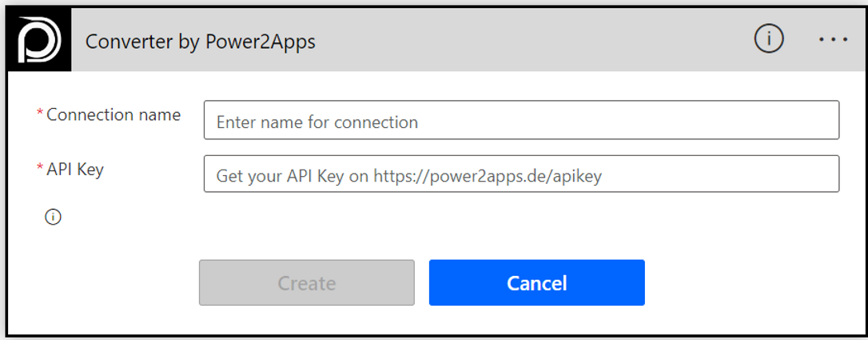Click the "Converter by Power2Apps" title text
This screenshot has width=868, height=340.
(200, 41)
